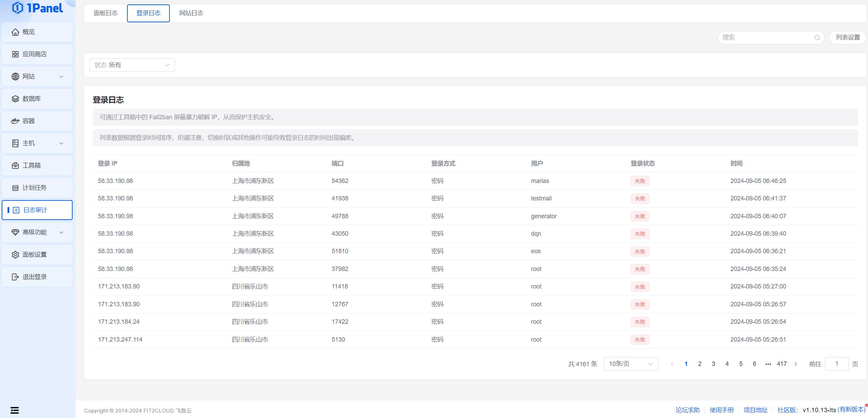Viewport: 868px width, 418px height.
Task: Click the 列表设置 button
Action: [847, 37]
